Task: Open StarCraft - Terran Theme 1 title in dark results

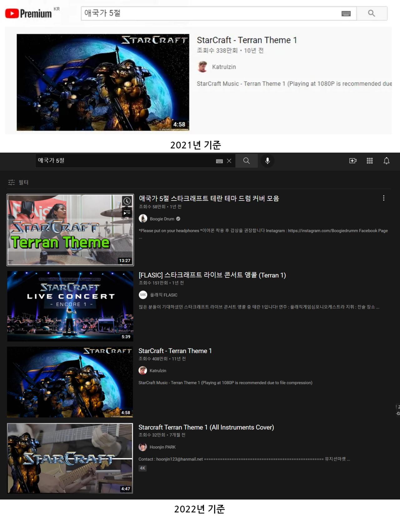Action: [x=175, y=351]
